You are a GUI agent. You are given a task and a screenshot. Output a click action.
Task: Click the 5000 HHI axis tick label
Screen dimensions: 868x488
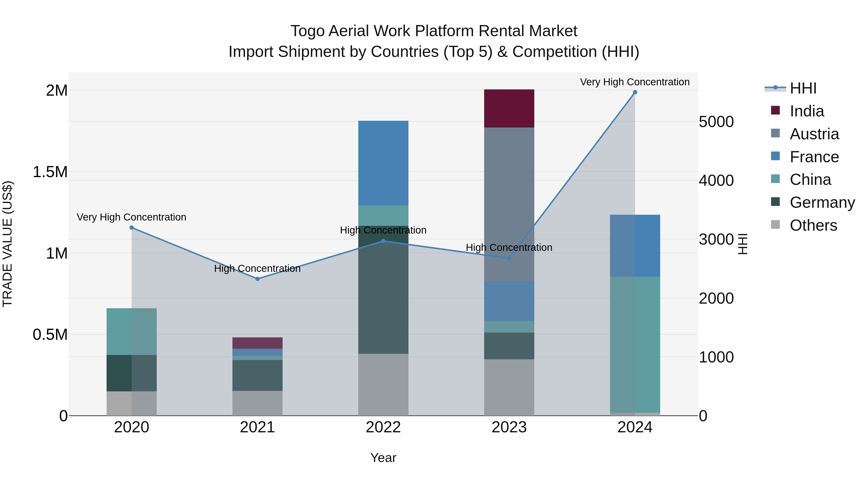coord(716,122)
